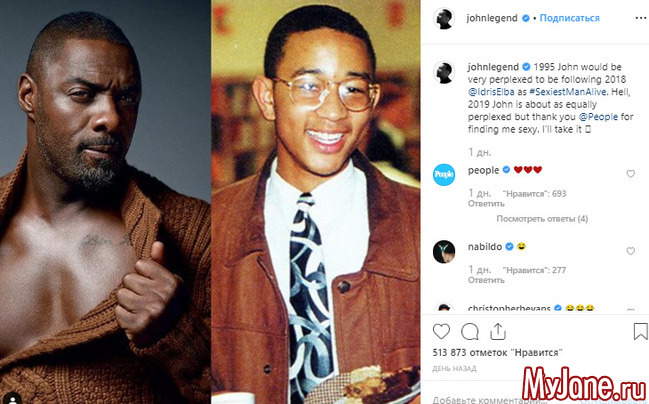Click the share arrow icon under post
The width and height of the screenshot is (649, 404).
click(x=495, y=331)
